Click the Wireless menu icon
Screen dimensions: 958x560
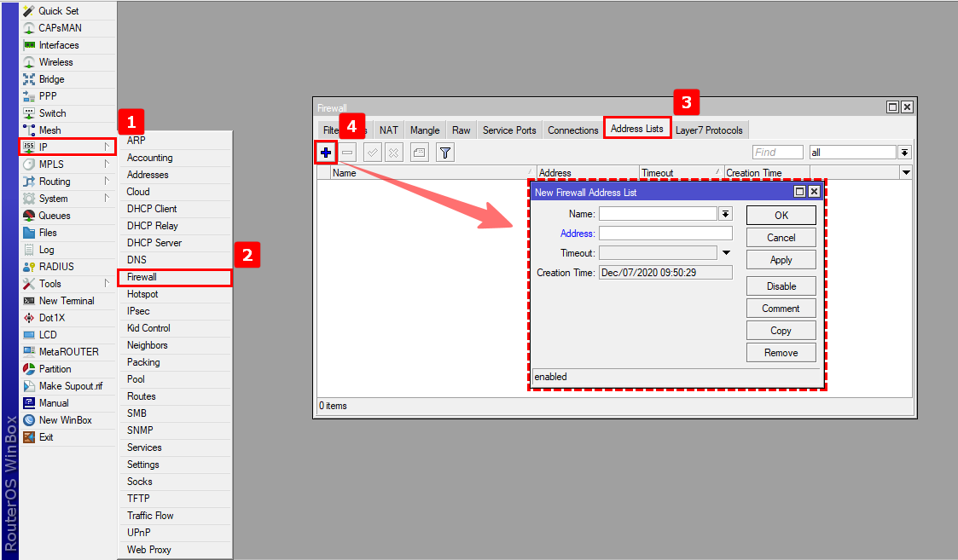click(x=29, y=62)
